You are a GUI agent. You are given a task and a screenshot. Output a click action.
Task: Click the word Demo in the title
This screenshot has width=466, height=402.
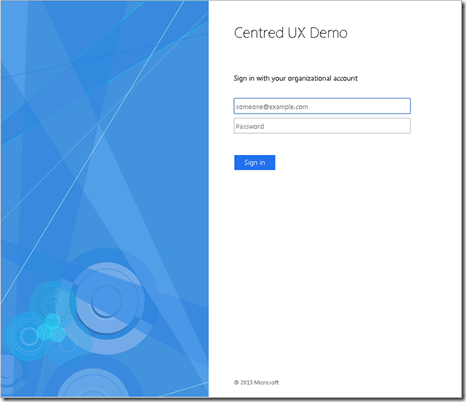pos(329,33)
